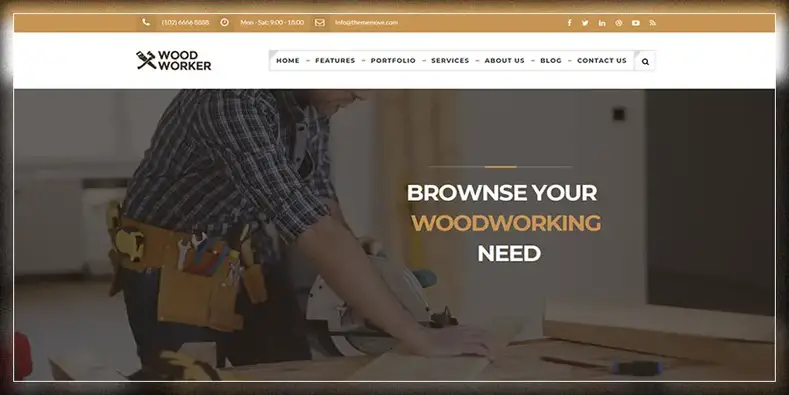Open the LinkedIn social icon

click(602, 23)
